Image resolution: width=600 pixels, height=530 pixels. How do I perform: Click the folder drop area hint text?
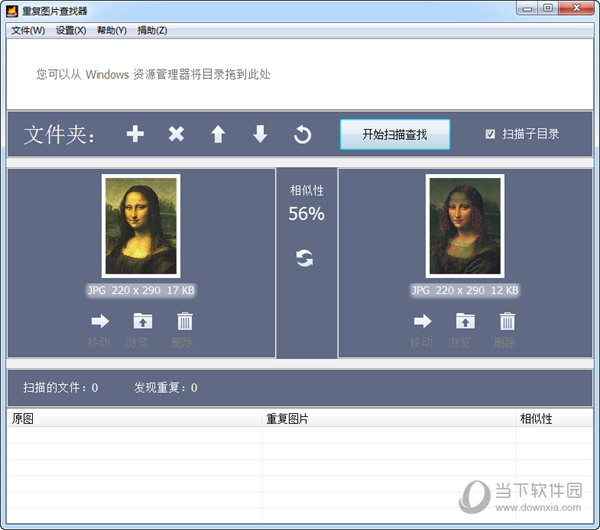153,74
